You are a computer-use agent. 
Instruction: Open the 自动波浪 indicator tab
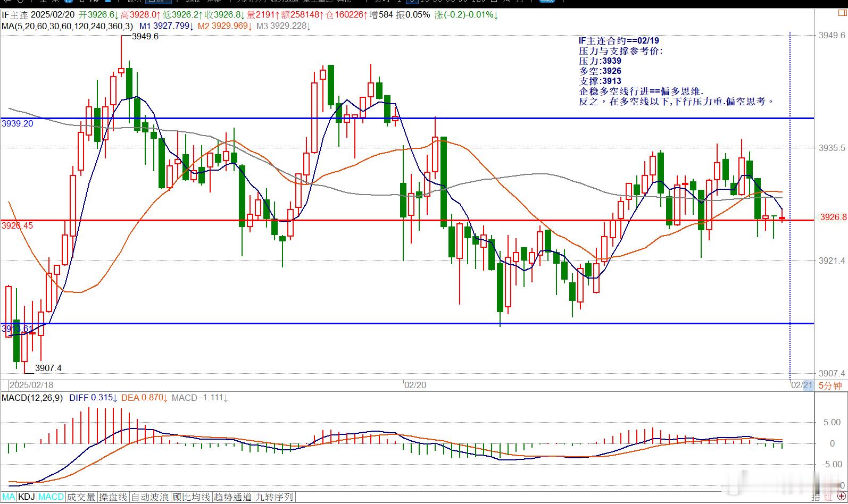[x=149, y=497]
